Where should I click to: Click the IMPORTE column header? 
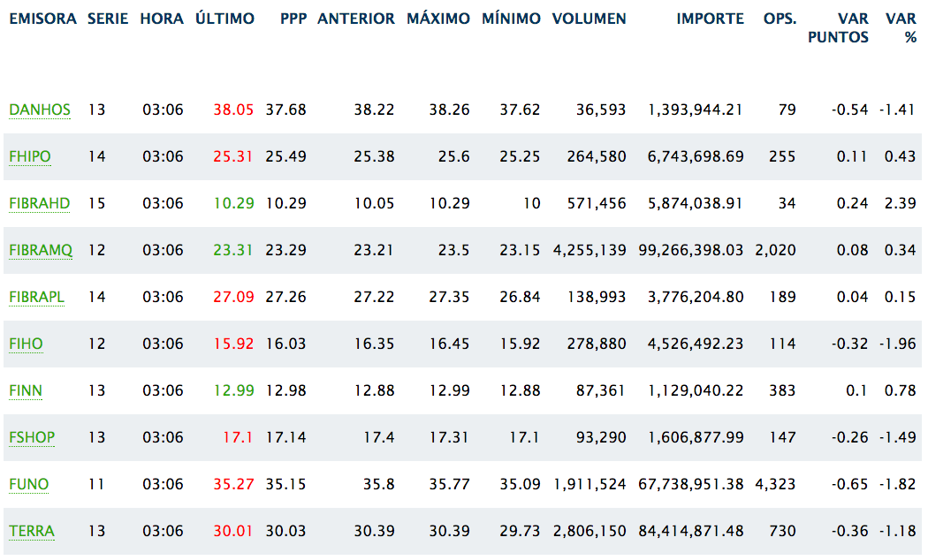pyautogui.click(x=711, y=19)
